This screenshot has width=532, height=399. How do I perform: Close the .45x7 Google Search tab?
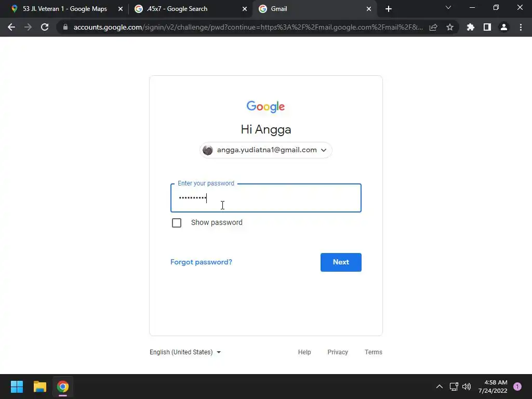tap(245, 9)
